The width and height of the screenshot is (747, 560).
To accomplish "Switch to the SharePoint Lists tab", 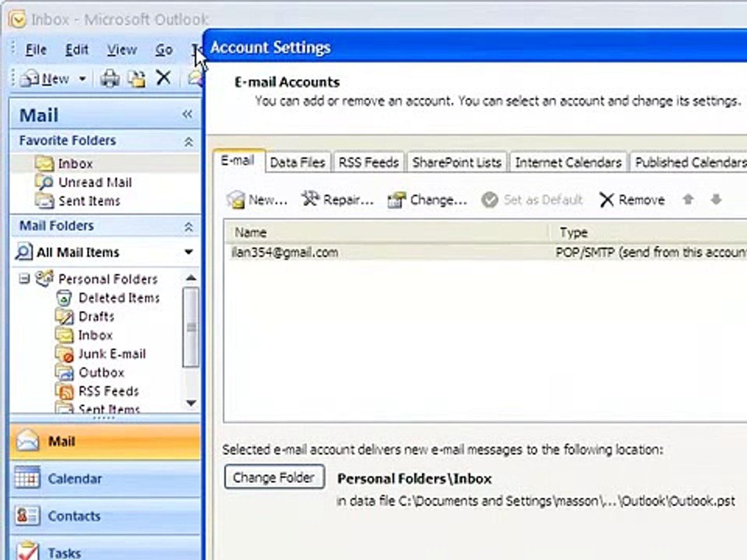I will click(457, 162).
